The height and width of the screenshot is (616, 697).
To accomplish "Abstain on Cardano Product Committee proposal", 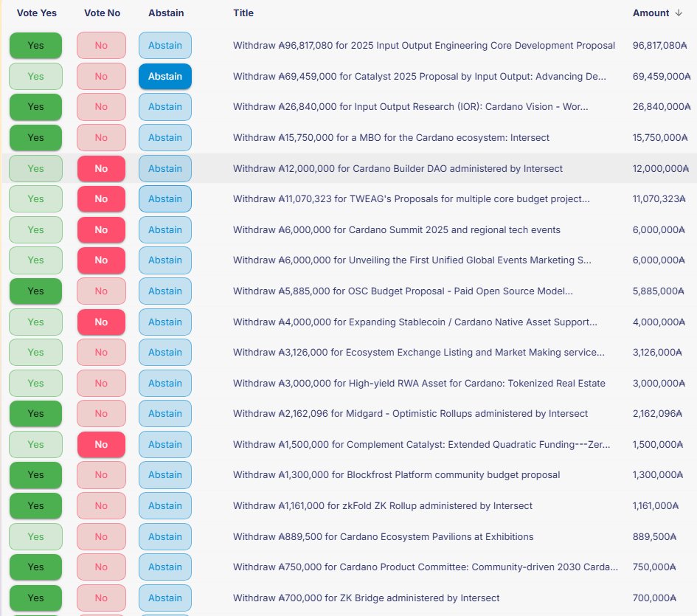I will point(165,567).
